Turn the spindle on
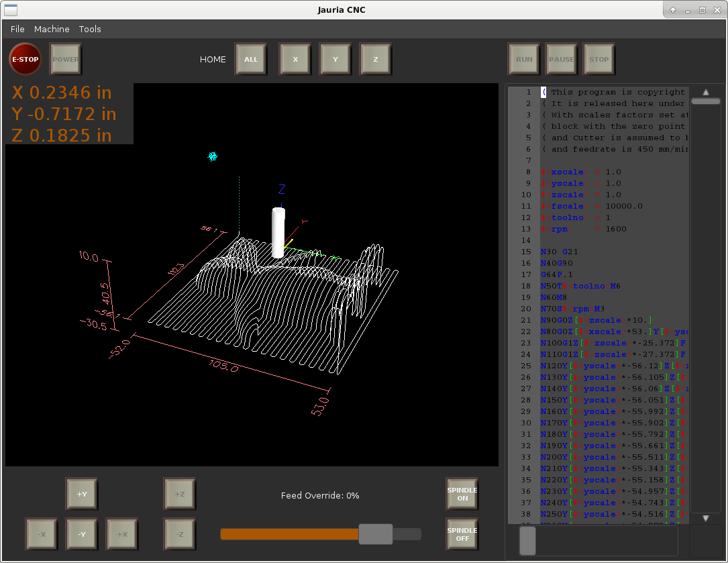 pyautogui.click(x=462, y=494)
